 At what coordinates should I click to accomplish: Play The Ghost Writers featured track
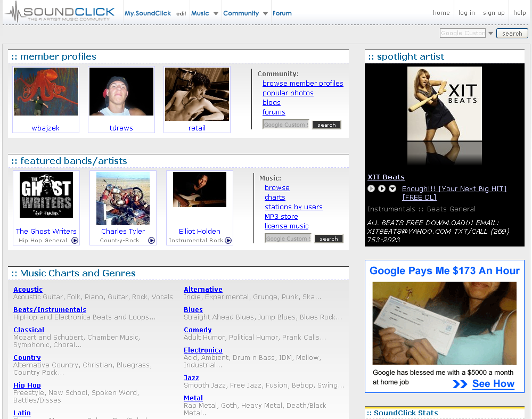[75, 241]
